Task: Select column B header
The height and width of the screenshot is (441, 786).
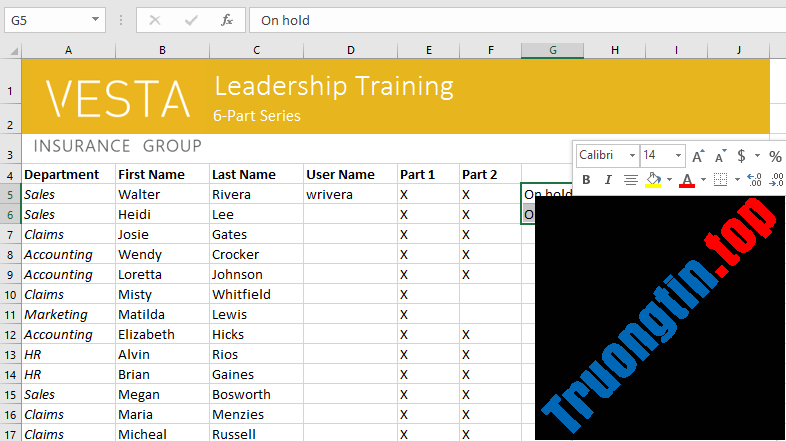Action: [162, 50]
